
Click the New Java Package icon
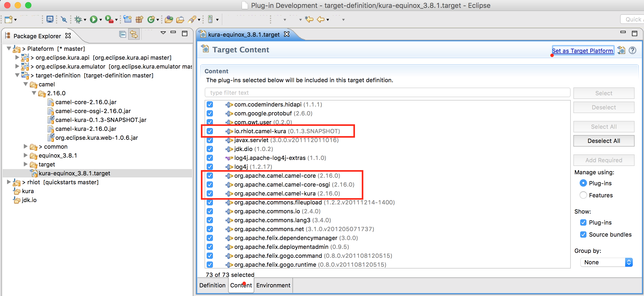coord(139,19)
